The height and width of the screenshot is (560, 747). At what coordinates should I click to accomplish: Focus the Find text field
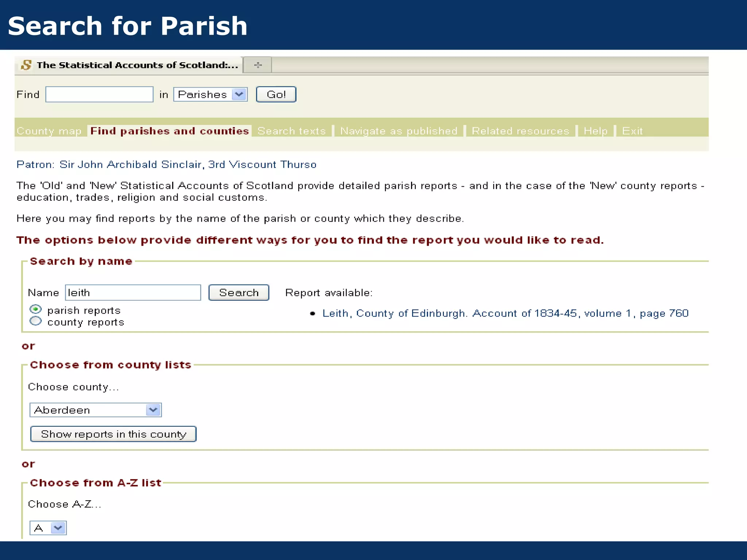(99, 94)
